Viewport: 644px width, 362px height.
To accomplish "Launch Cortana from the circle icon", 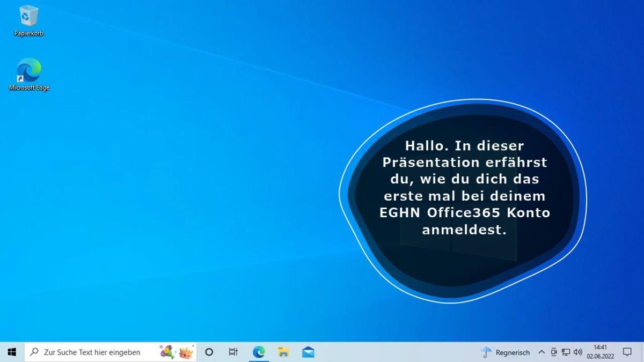I will click(x=209, y=352).
